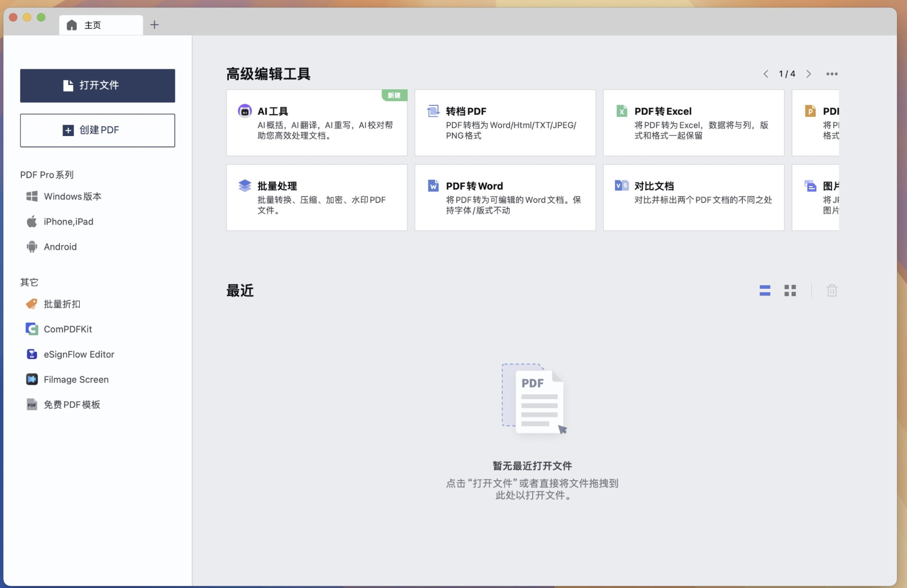907x588 pixels.
Task: Keep recent files in list view
Action: (765, 290)
